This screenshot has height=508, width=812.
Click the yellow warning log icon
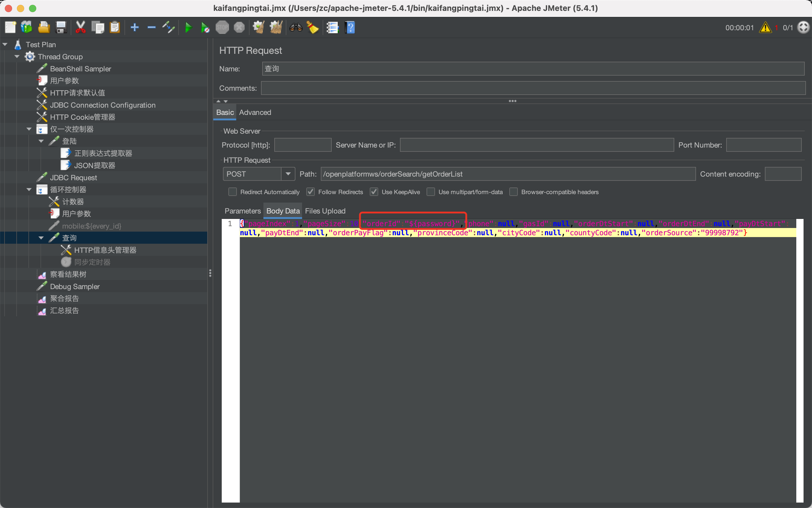(765, 27)
